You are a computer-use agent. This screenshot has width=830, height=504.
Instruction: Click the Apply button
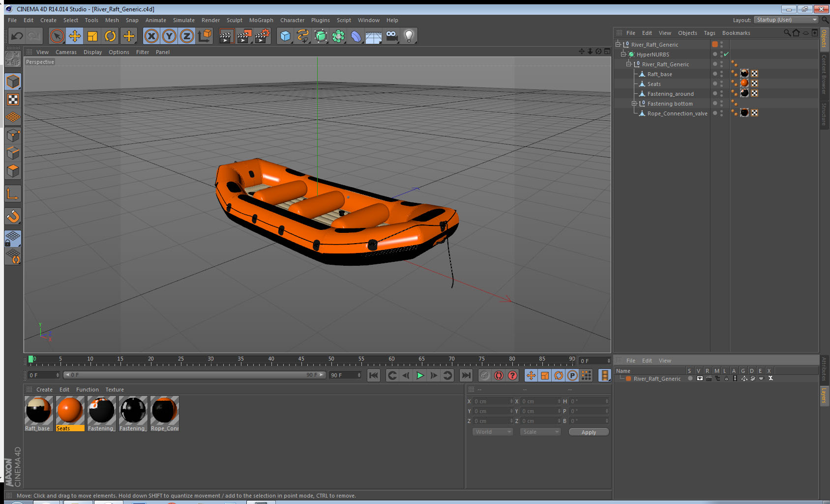589,432
